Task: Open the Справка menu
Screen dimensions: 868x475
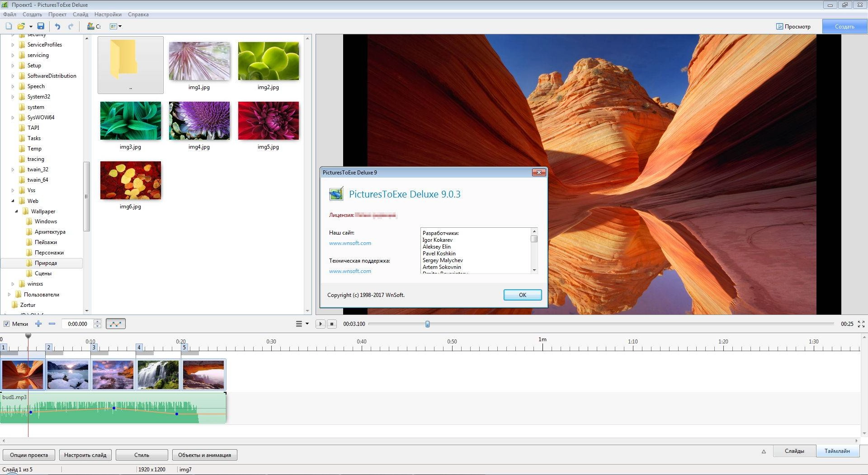Action: point(138,14)
